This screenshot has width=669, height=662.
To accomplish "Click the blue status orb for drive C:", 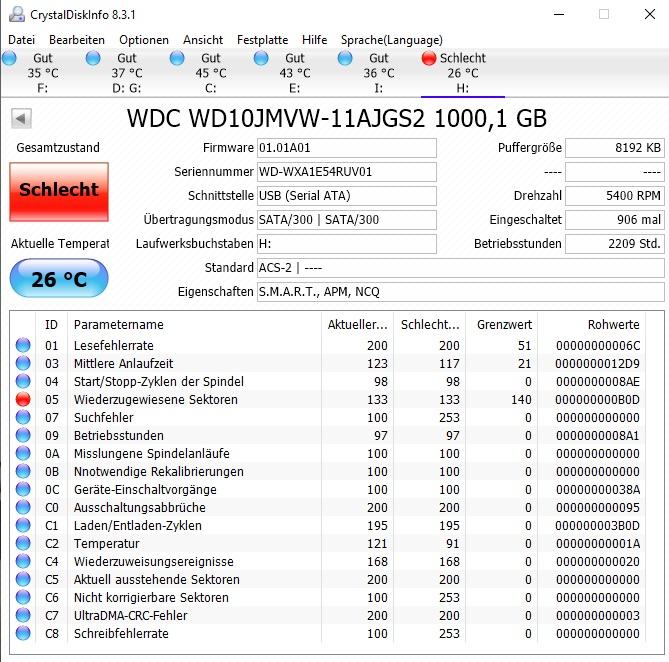I will click(177, 58).
